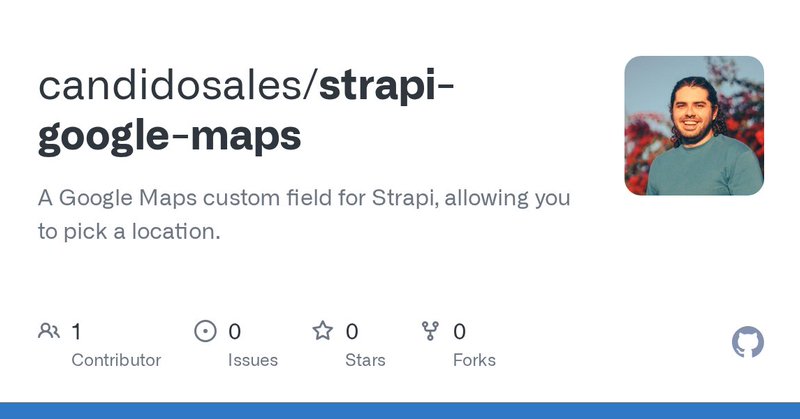Click the Issues label
This screenshot has width=800, height=419.
click(x=253, y=360)
